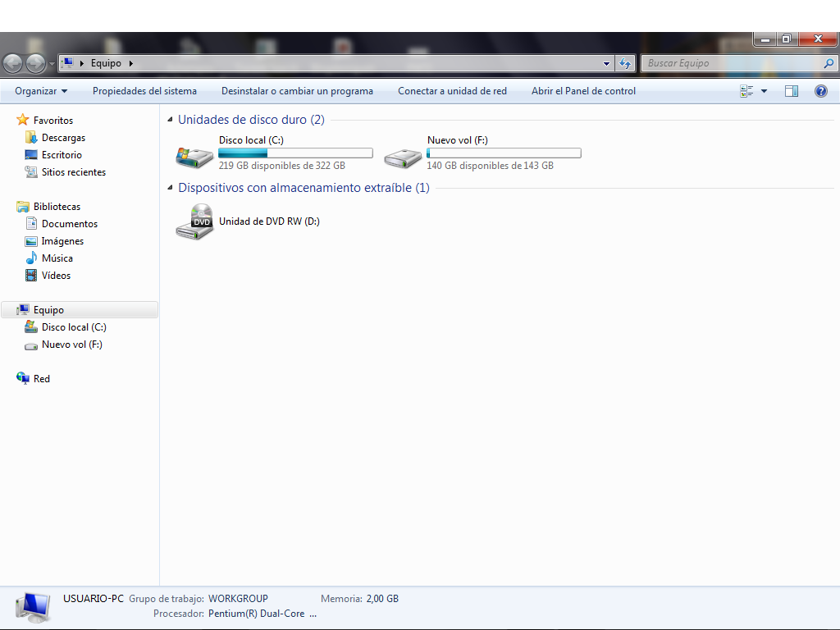Open Descargas folder in Favoritos
840x630 pixels.
(x=63, y=138)
